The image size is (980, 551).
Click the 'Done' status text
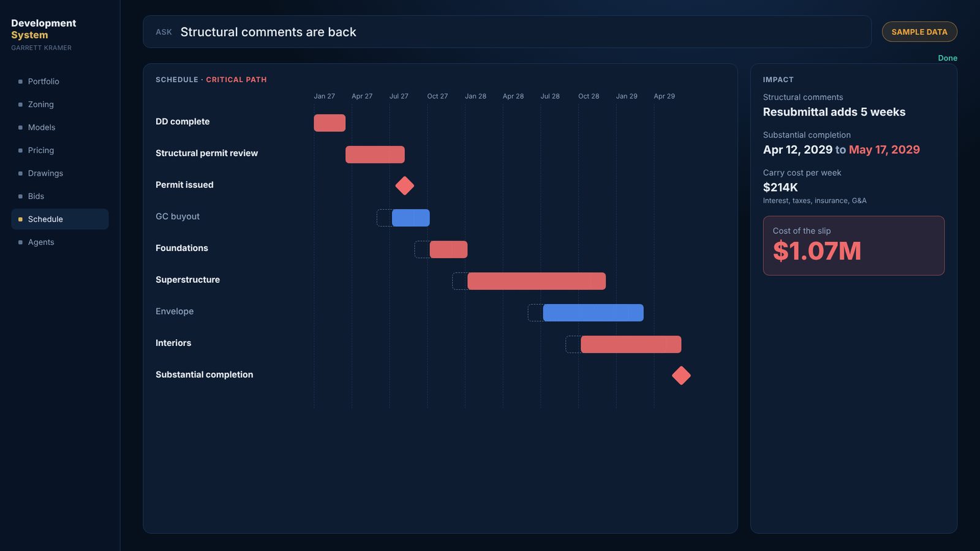click(948, 58)
